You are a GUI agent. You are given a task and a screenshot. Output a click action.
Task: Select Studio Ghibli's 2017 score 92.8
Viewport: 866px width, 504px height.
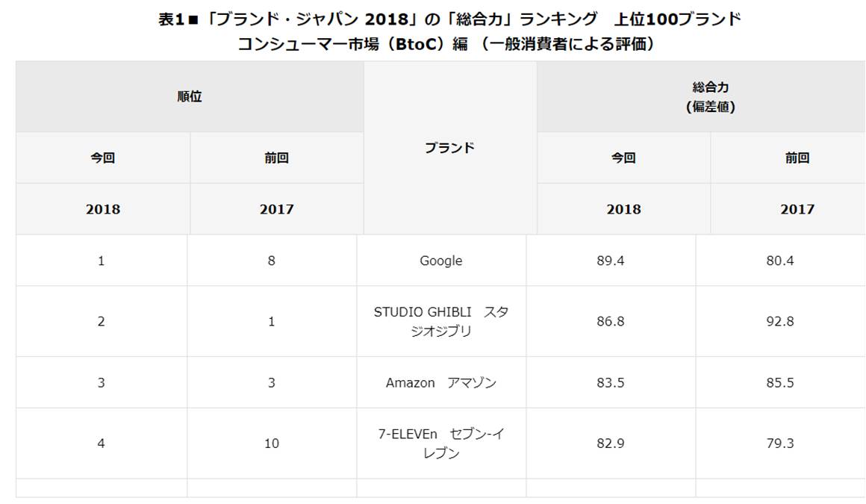[780, 321]
